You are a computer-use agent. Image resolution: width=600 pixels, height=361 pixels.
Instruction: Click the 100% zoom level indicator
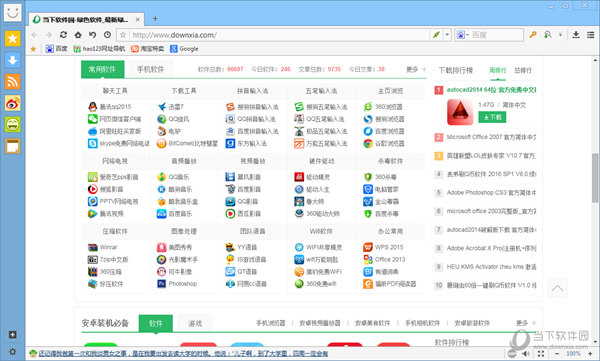(573, 354)
